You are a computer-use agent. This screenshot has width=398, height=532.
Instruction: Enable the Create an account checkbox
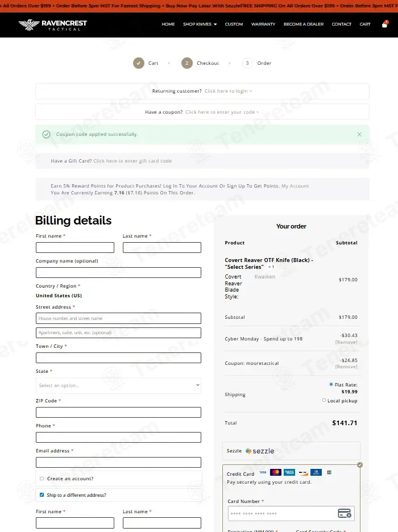(x=42, y=479)
